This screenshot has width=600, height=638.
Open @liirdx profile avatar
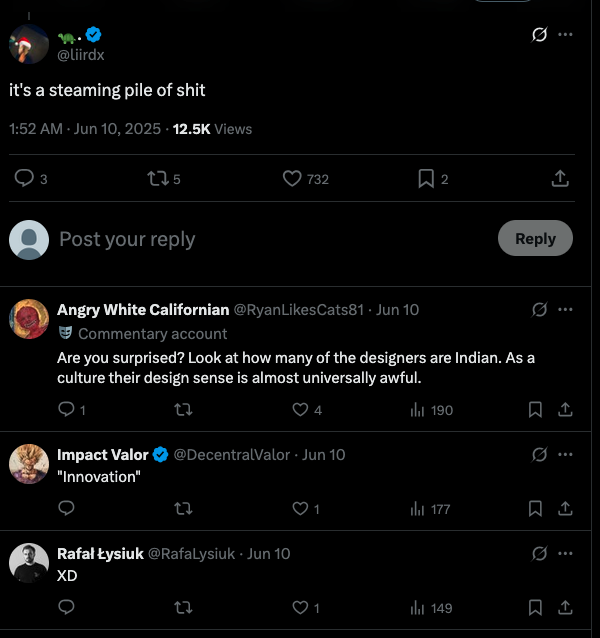[x=28, y=44]
